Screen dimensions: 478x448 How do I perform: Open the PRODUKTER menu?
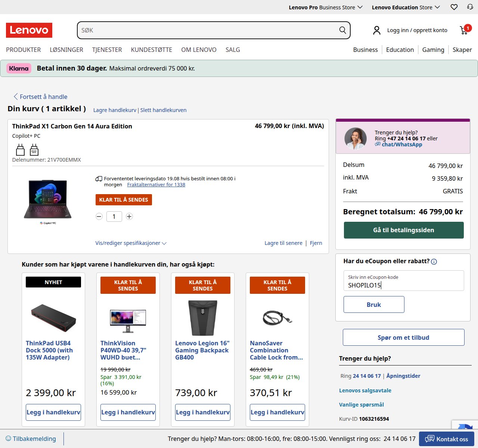pos(24,50)
